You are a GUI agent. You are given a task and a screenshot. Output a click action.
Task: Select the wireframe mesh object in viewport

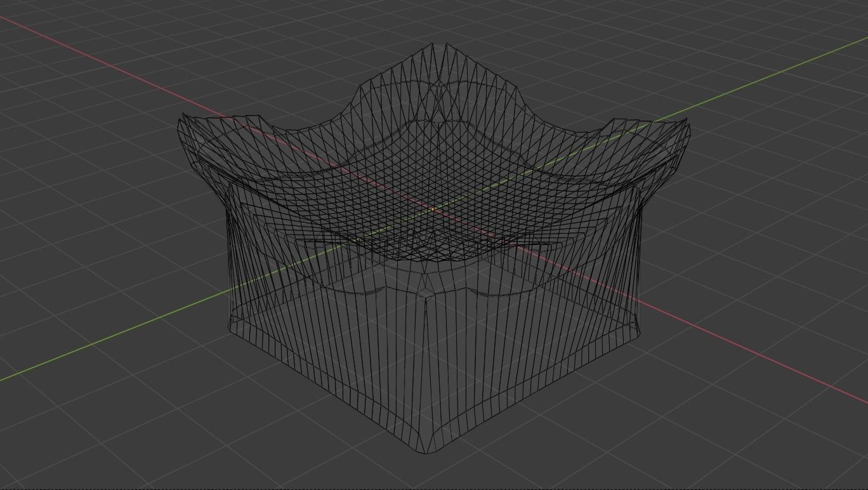433,249
